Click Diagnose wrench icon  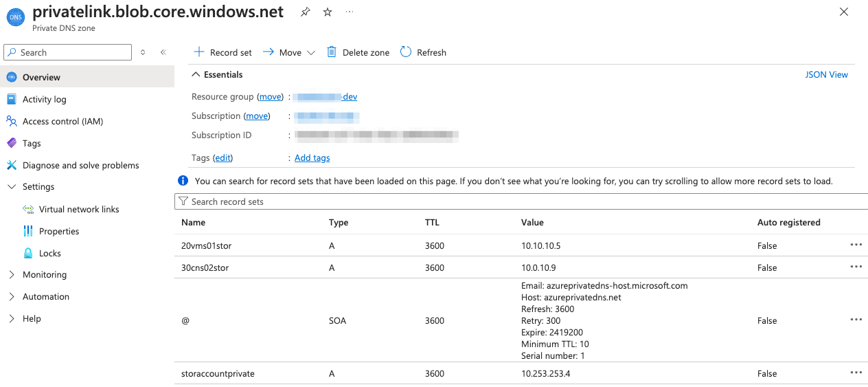tap(11, 165)
